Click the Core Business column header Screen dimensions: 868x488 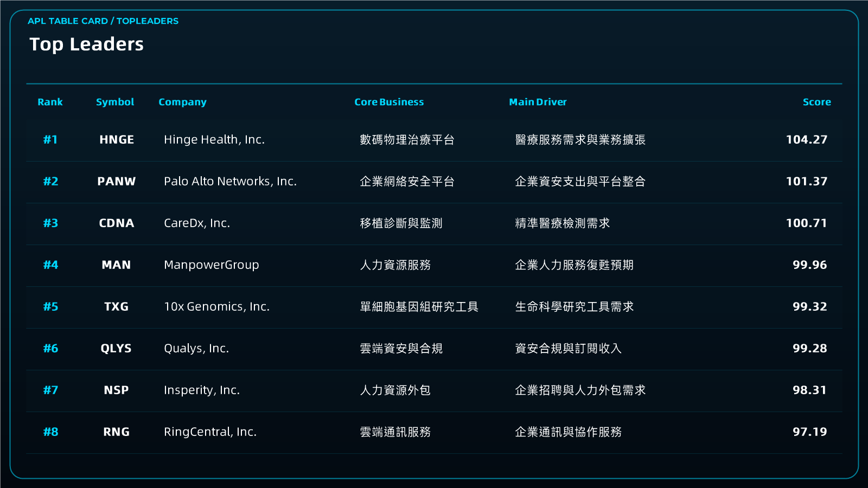(x=389, y=102)
